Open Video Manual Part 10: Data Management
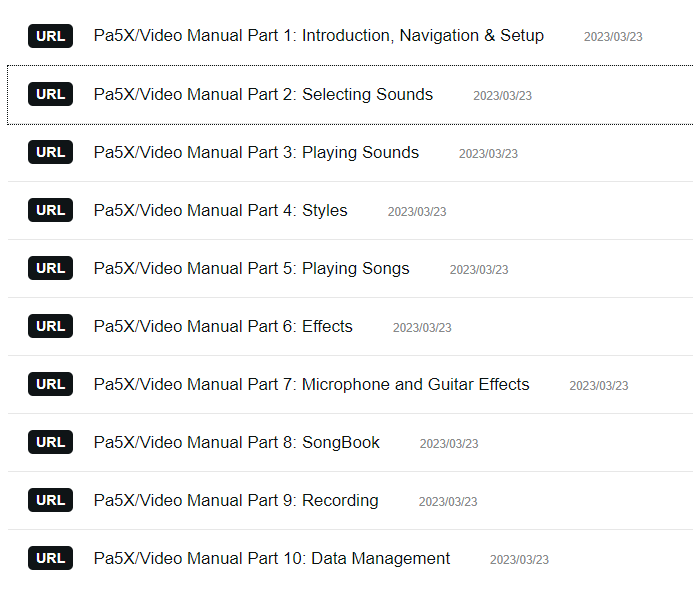This screenshot has width=693, height=613. click(272, 558)
